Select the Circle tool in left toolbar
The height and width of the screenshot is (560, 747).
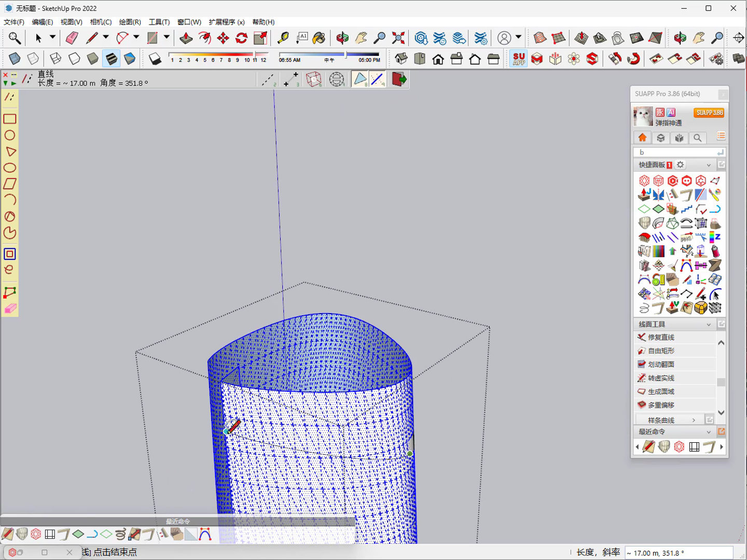(10, 135)
